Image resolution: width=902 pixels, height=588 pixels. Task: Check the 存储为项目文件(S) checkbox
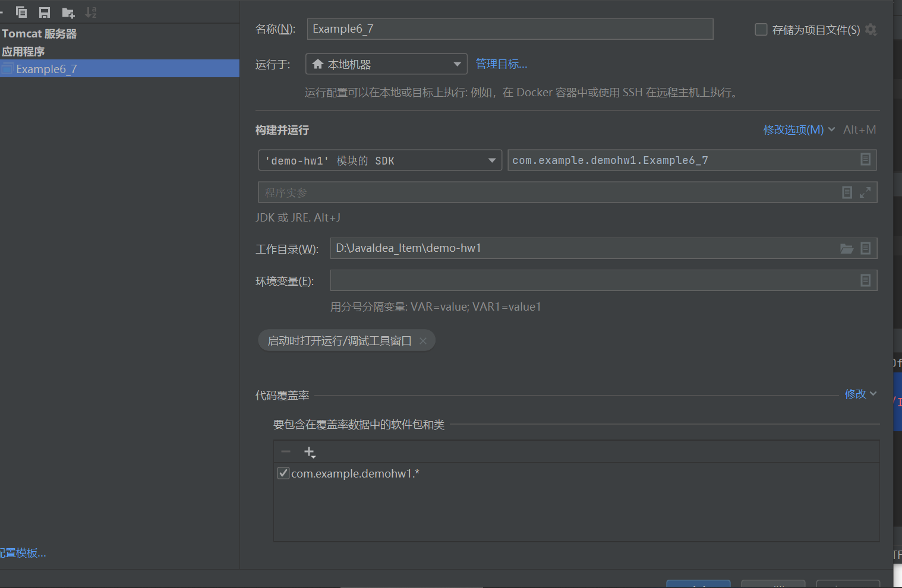(x=761, y=29)
